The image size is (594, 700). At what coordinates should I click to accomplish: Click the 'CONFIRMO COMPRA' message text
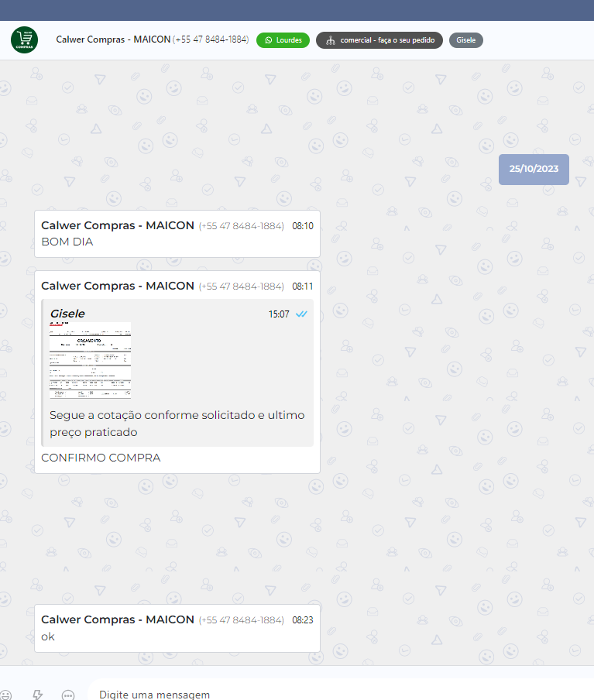coord(101,458)
